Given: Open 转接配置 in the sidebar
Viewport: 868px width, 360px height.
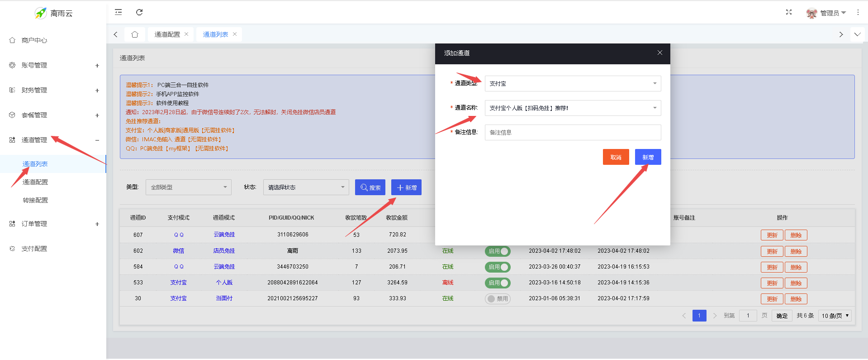Looking at the screenshot, I should (x=35, y=200).
